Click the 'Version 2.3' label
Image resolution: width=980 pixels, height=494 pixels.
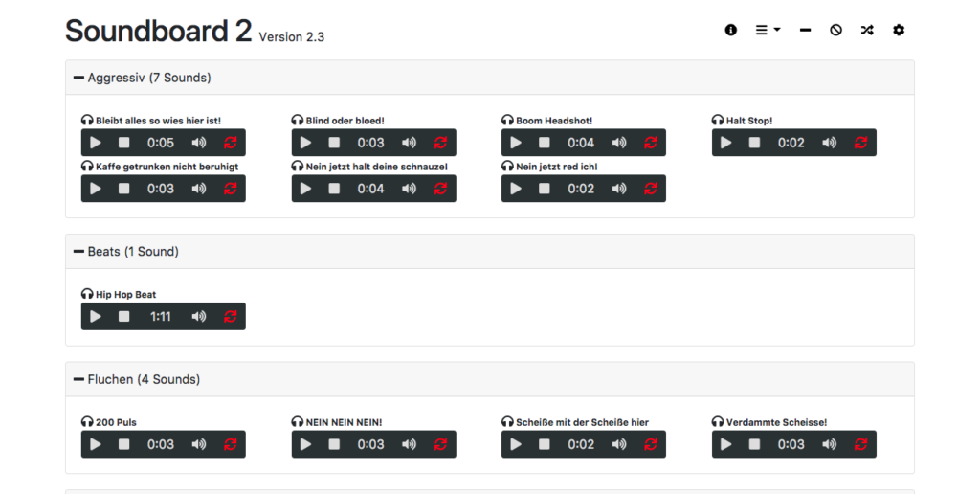(291, 37)
